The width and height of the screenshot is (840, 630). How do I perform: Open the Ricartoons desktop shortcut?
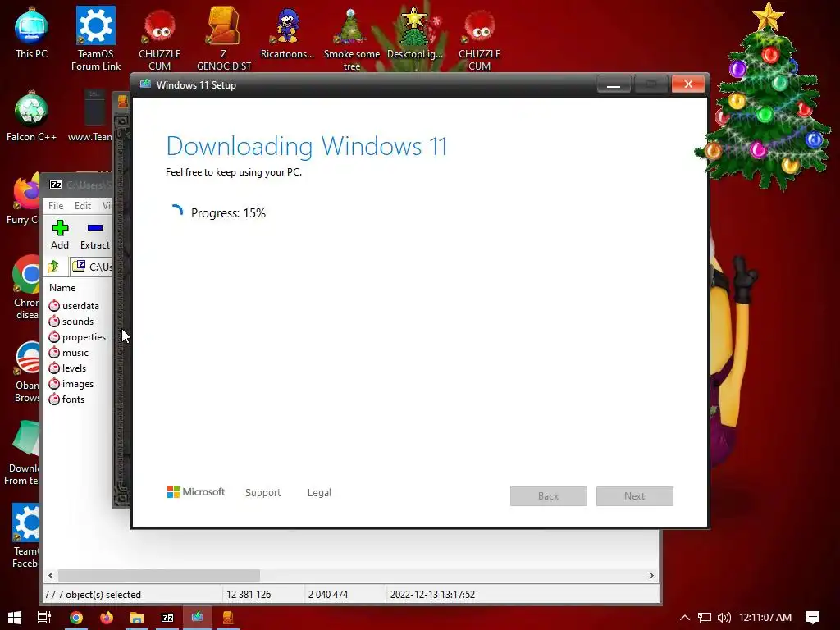coord(287,33)
